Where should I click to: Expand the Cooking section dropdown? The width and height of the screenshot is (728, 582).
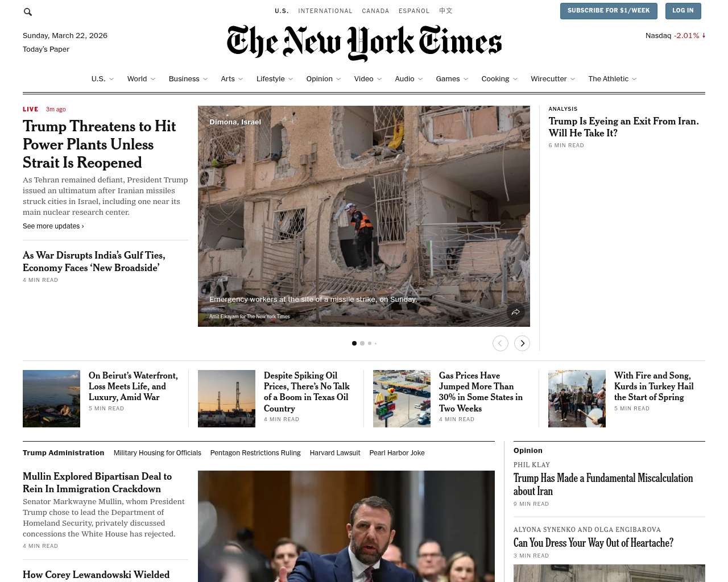point(515,79)
